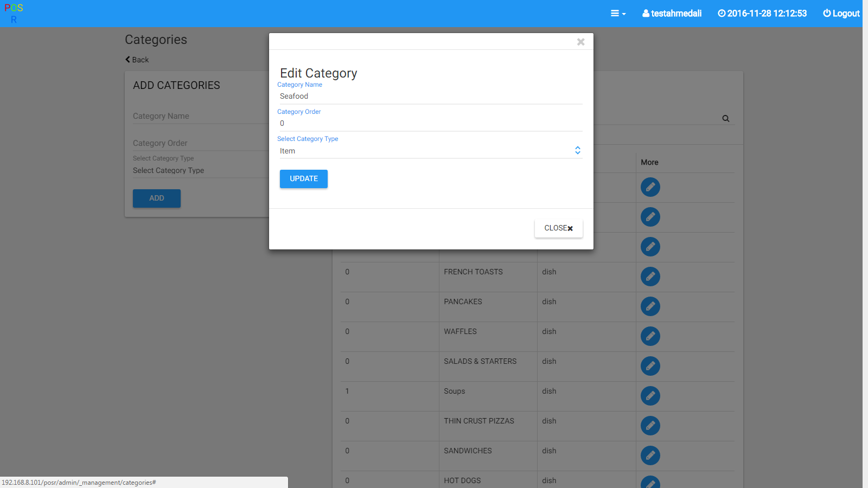Screen dimensions: 868x488
Task: Click the edit pencil for WAFFLES row
Action: (x=650, y=336)
